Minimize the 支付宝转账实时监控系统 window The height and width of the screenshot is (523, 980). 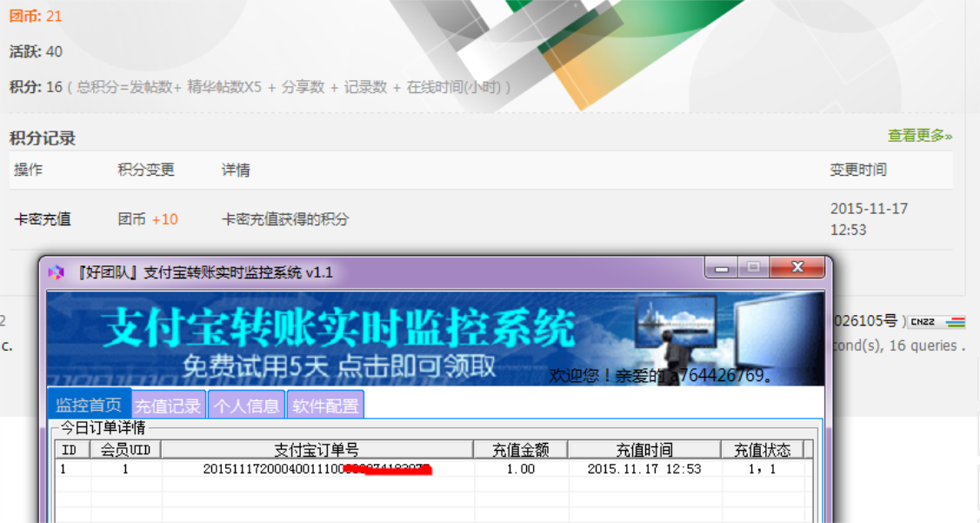(x=722, y=268)
